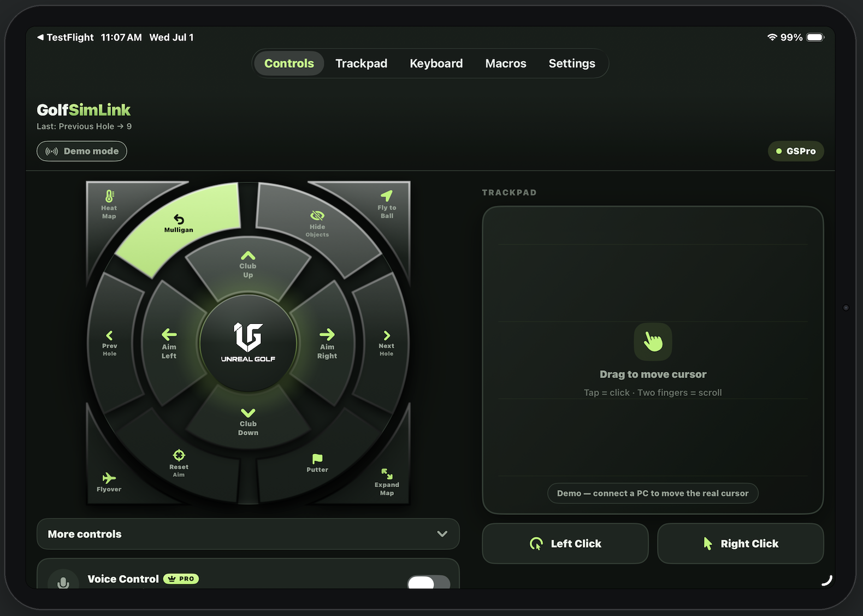
Task: Open the Settings tab
Action: click(x=572, y=63)
